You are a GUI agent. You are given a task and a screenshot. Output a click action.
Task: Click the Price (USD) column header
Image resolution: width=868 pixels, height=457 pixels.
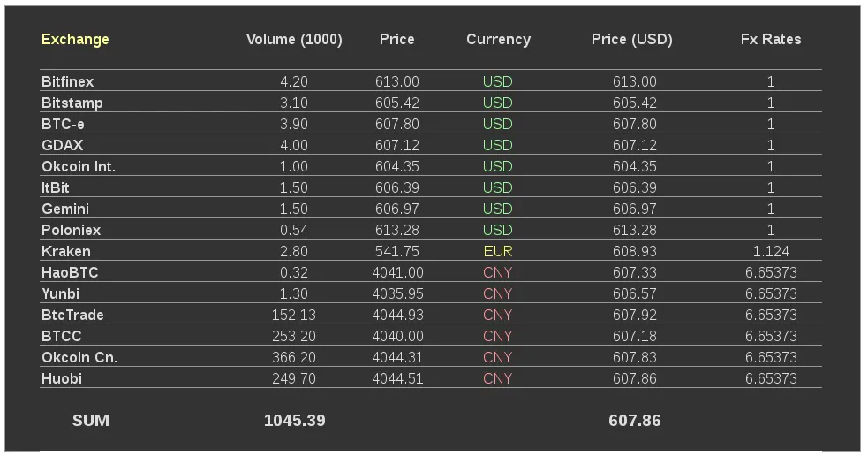631,39
